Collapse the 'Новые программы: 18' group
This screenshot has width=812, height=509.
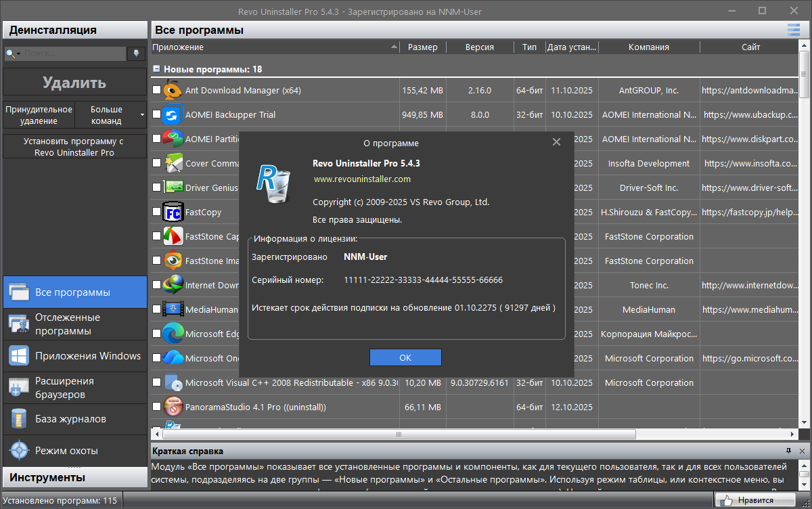[156, 69]
